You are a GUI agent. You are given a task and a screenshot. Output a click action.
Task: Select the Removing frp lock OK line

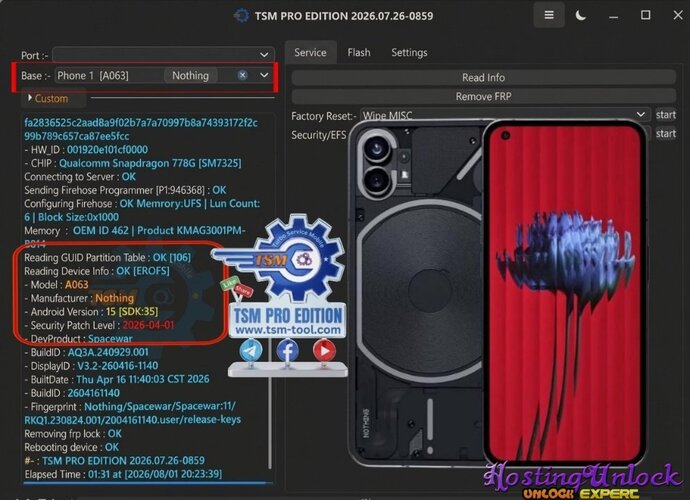[x=73, y=434]
